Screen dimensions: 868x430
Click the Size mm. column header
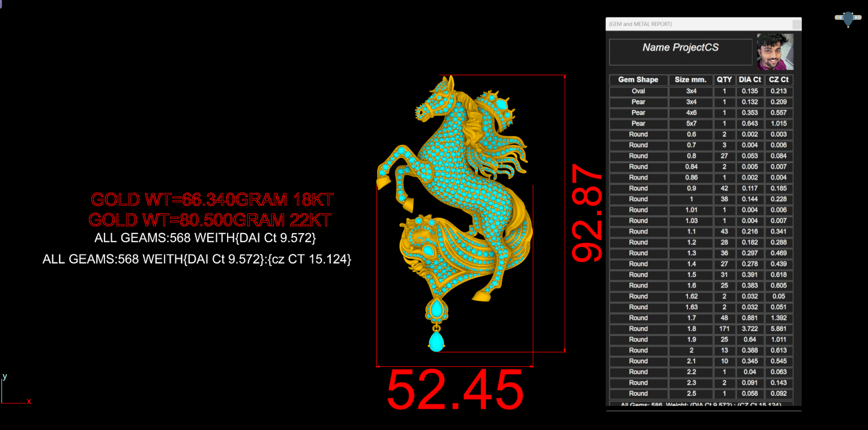coord(691,80)
